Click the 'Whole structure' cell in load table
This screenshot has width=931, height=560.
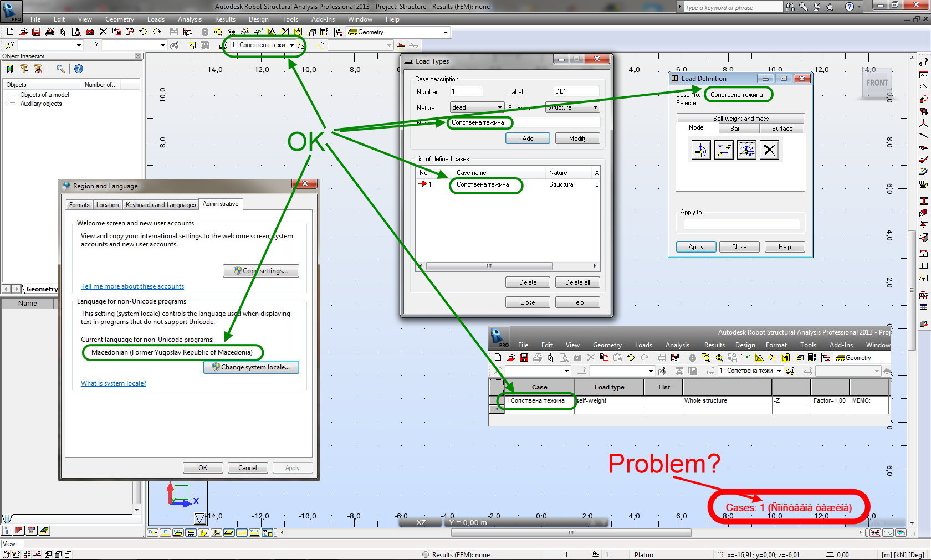click(727, 400)
